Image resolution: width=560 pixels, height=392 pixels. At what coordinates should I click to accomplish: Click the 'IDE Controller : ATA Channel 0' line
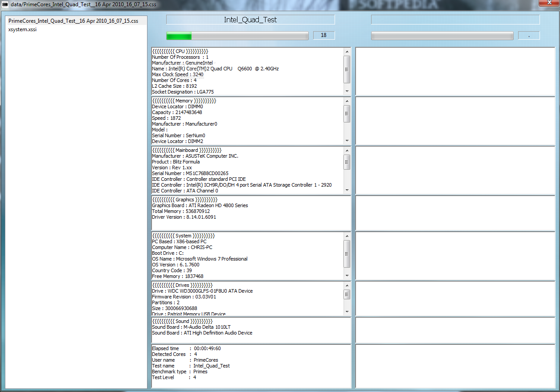(x=185, y=191)
